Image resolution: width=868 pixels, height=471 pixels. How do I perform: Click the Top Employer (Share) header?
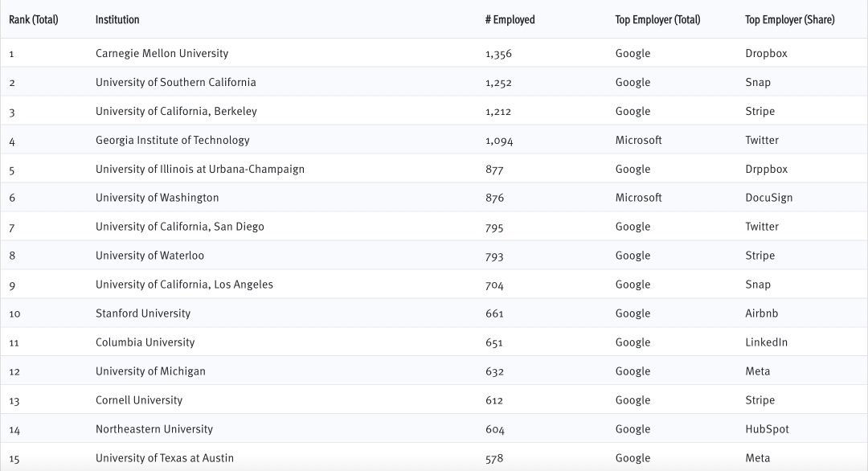(789, 19)
